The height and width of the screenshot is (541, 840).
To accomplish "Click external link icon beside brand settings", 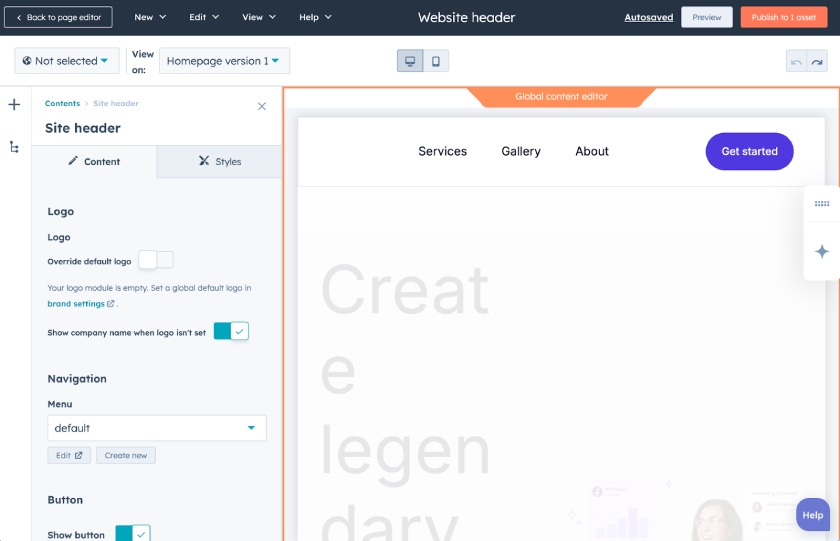I will pyautogui.click(x=110, y=304).
